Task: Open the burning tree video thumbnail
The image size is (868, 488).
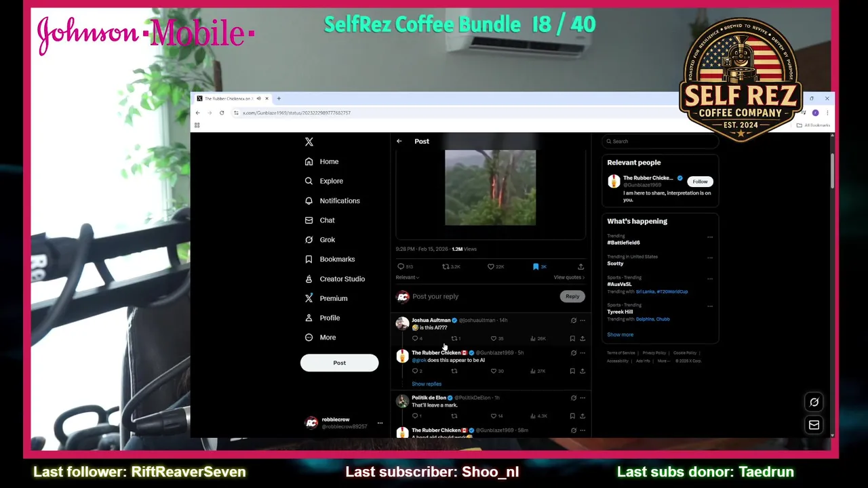Action: (x=490, y=188)
